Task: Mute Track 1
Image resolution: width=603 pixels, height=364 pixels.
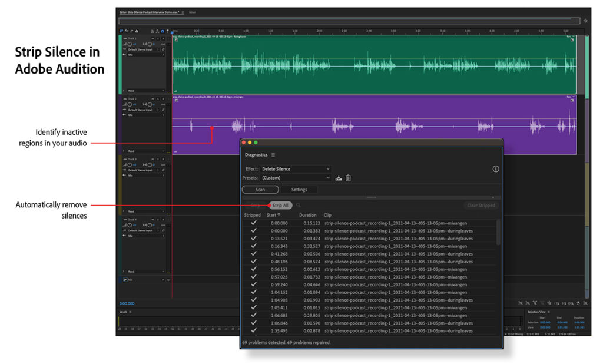Action: pos(153,38)
